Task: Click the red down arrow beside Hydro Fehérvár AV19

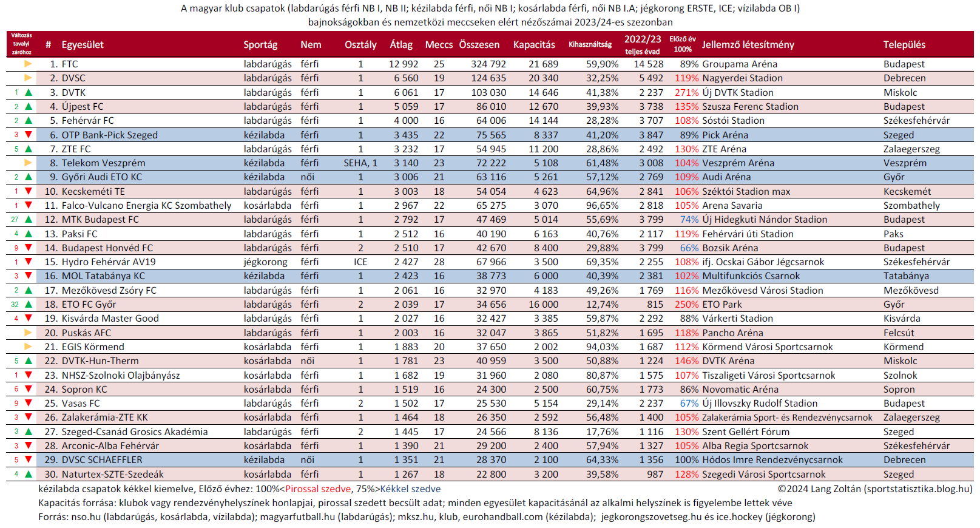Action: pos(28,262)
